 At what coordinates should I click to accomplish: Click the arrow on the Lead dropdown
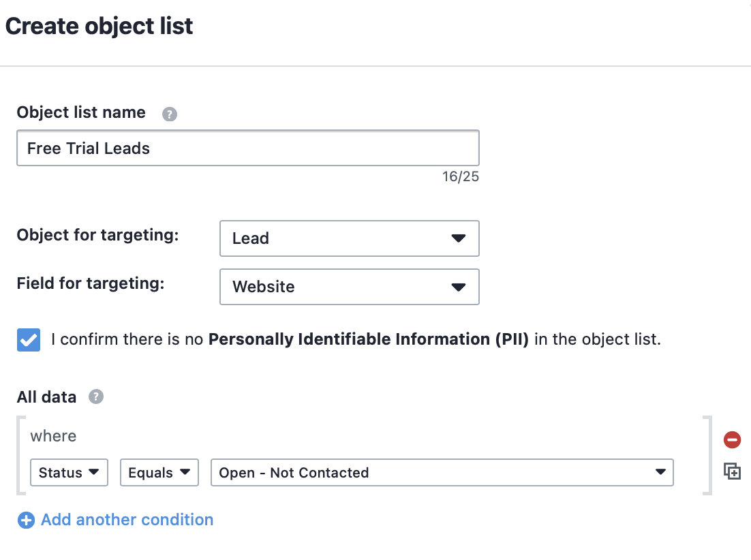[x=459, y=238]
